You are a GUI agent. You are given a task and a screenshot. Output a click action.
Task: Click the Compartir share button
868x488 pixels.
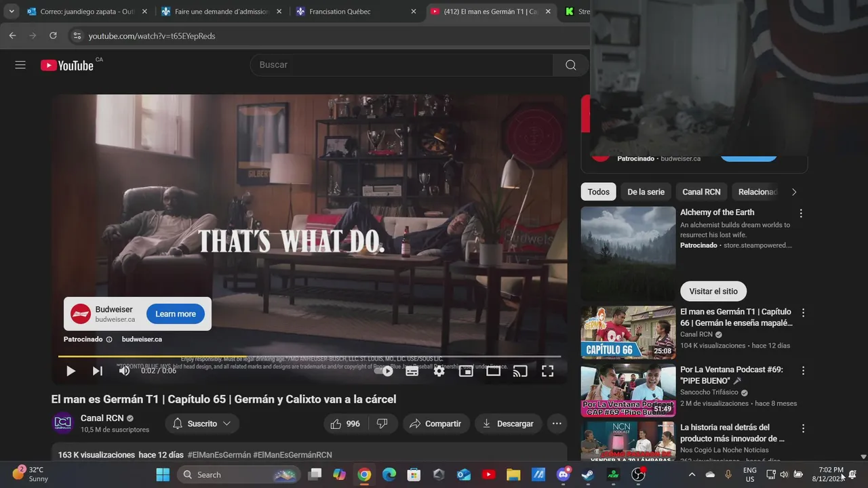436,424
